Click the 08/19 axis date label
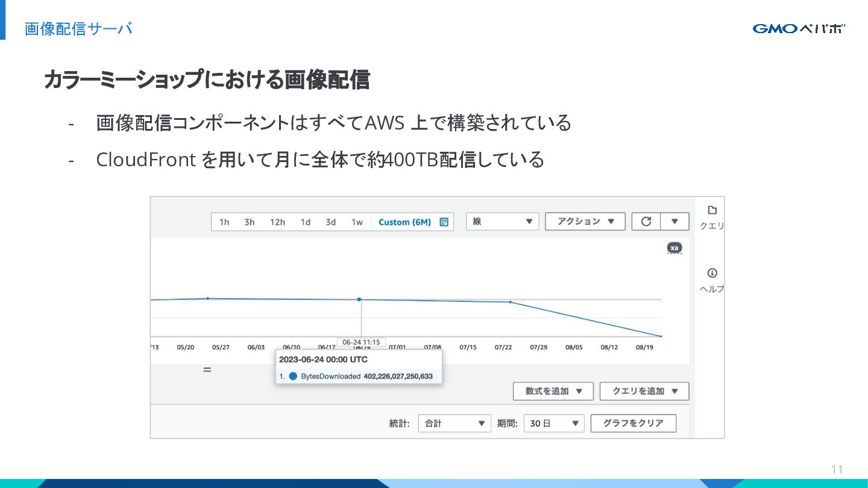The height and width of the screenshot is (488, 868). [x=644, y=348]
